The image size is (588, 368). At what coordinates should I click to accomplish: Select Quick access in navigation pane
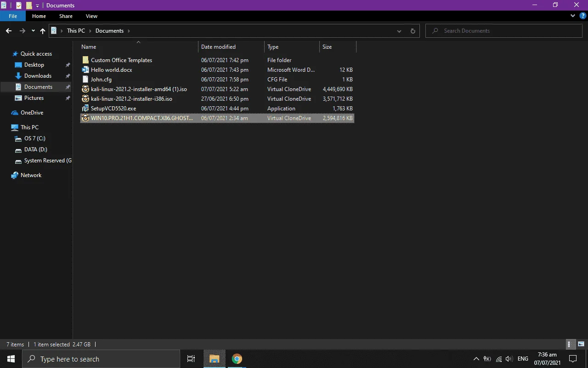(x=36, y=54)
